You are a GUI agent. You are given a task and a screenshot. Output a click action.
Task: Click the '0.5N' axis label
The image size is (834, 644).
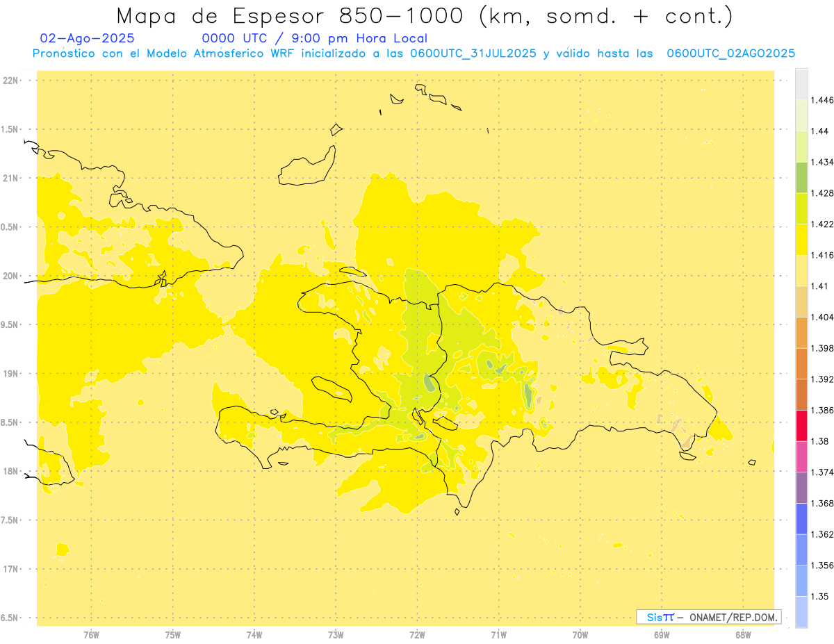pos(10,227)
